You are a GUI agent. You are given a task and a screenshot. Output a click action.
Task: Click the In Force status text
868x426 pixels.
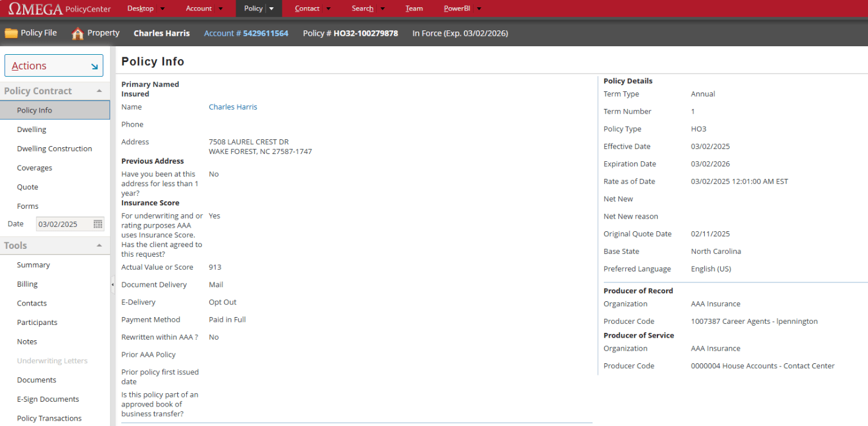(460, 33)
